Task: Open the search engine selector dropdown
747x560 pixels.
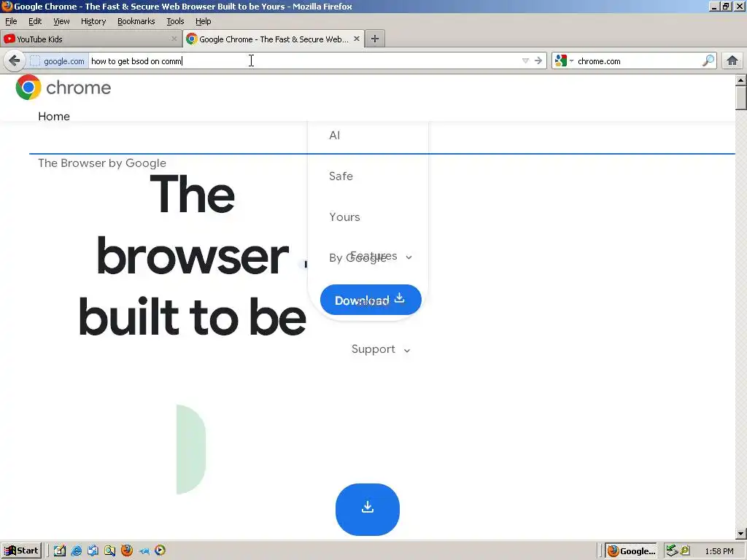Action: click(x=565, y=61)
